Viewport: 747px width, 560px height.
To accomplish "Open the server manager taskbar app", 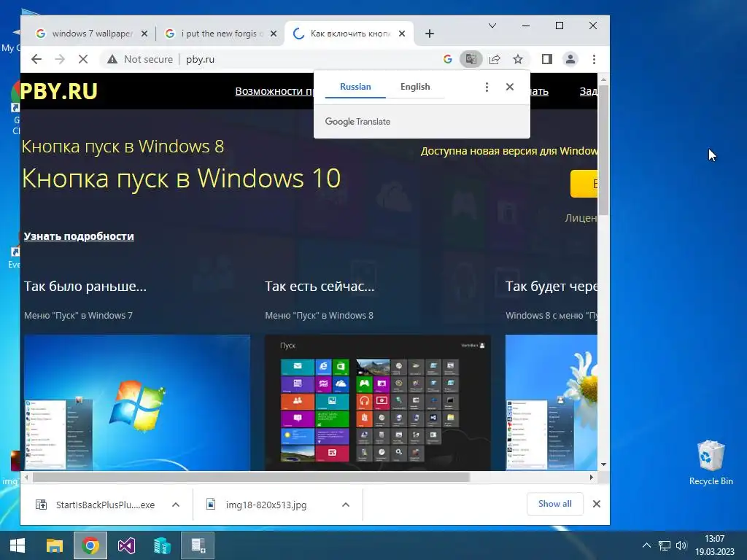I will (198, 545).
